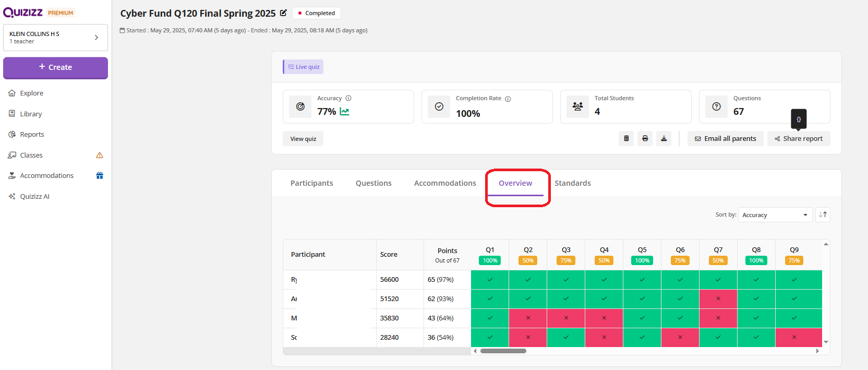Click the Classes warning triangle icon

[x=100, y=156]
